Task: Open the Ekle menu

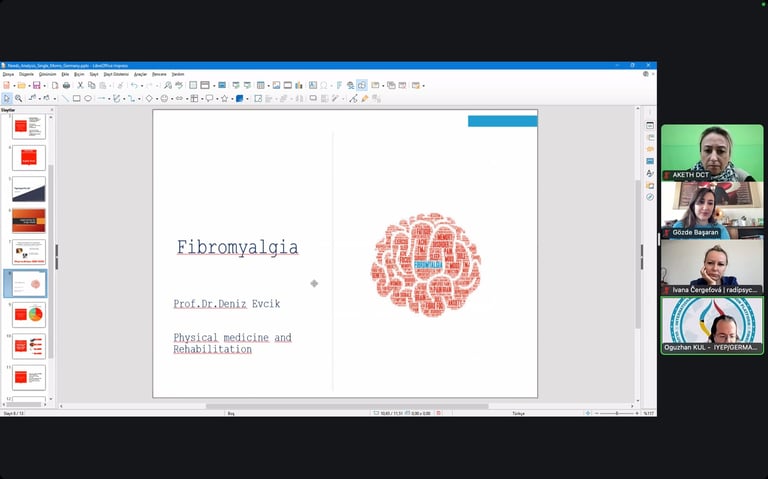Action: [x=65, y=74]
